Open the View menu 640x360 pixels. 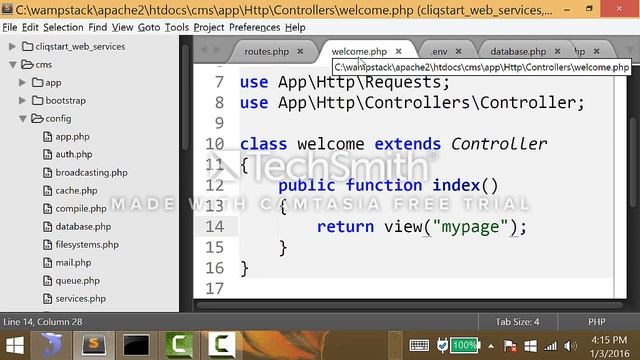point(122,27)
